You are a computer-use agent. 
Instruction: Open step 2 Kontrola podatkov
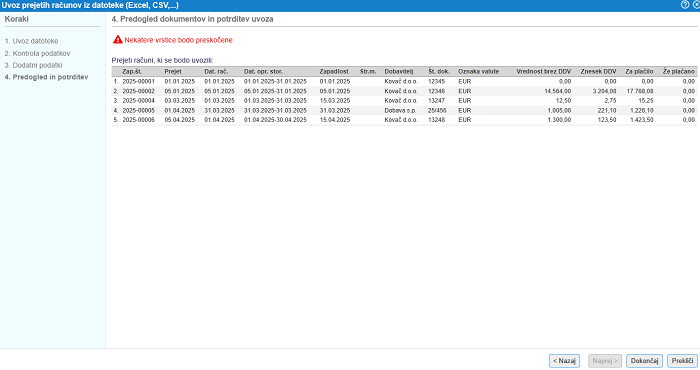coord(38,53)
